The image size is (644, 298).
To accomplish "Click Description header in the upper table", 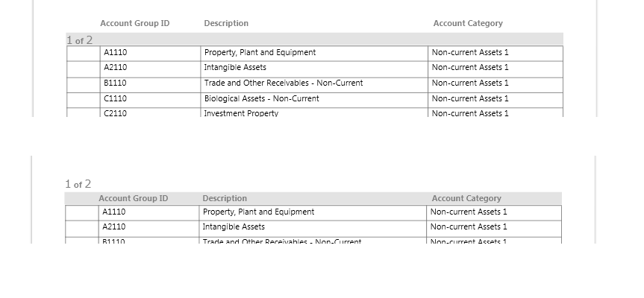I will pyautogui.click(x=226, y=23).
